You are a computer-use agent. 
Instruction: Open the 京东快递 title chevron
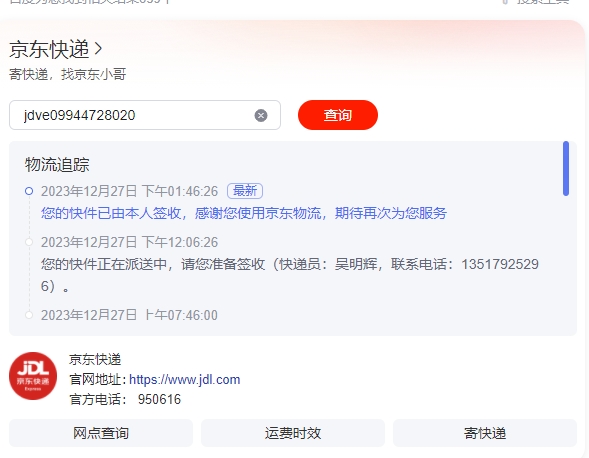[x=98, y=49]
